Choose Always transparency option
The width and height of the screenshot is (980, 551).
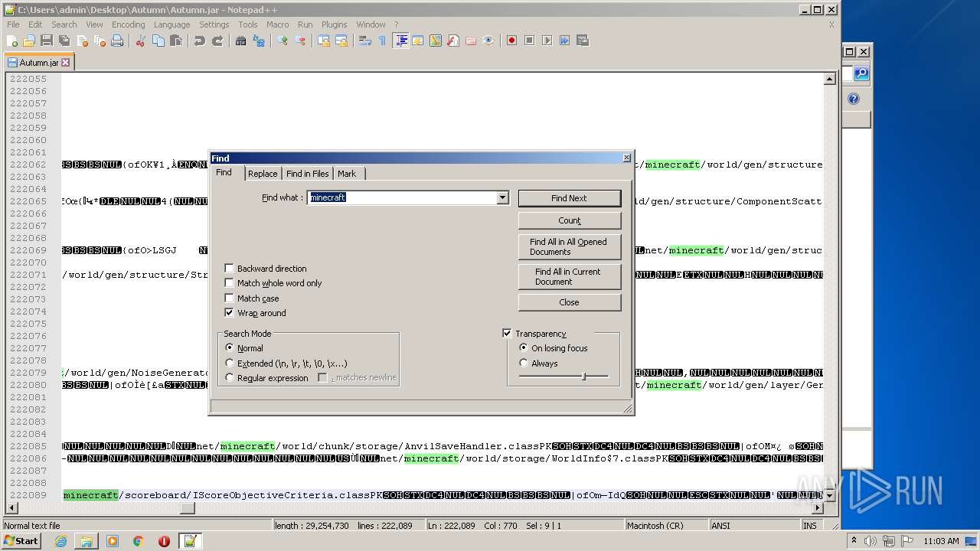524,364
